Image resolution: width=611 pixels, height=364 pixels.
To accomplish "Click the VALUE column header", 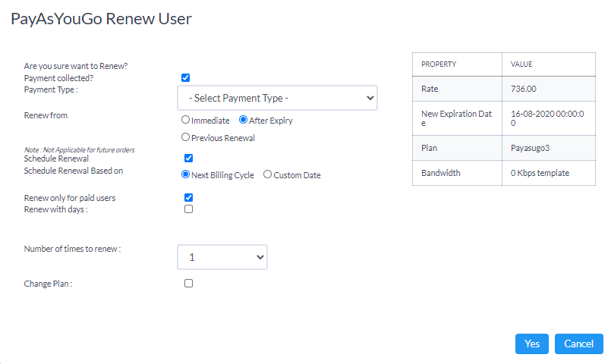I will click(549, 64).
